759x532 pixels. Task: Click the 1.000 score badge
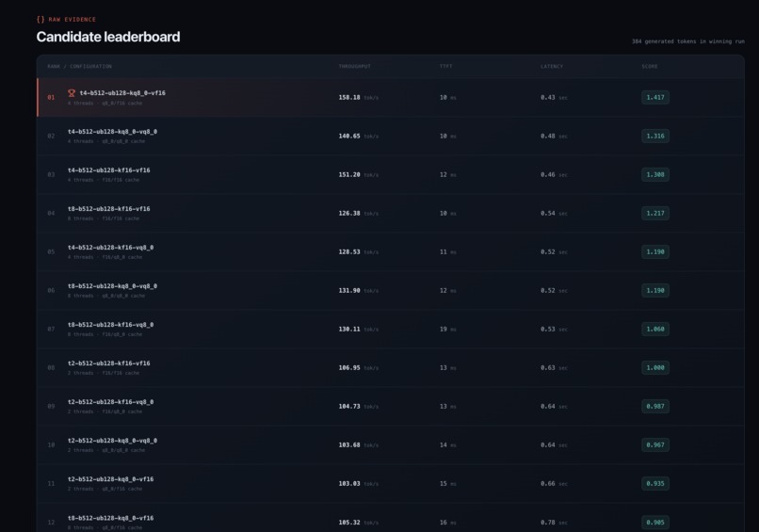[x=655, y=368]
